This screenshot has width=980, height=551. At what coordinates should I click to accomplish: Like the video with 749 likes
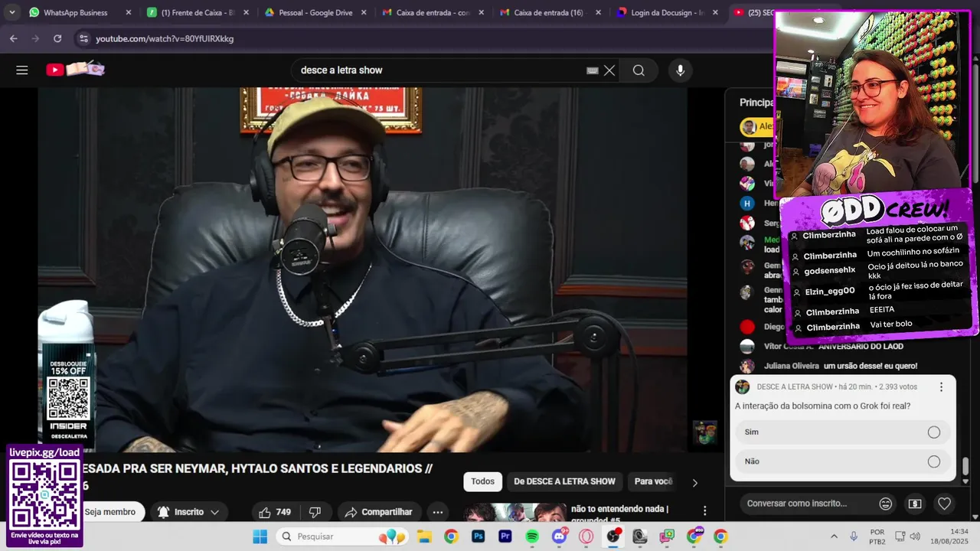pyautogui.click(x=275, y=512)
